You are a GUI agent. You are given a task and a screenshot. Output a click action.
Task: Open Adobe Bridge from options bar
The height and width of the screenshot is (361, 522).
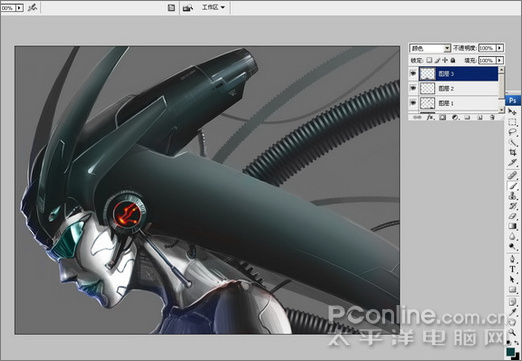188,8
